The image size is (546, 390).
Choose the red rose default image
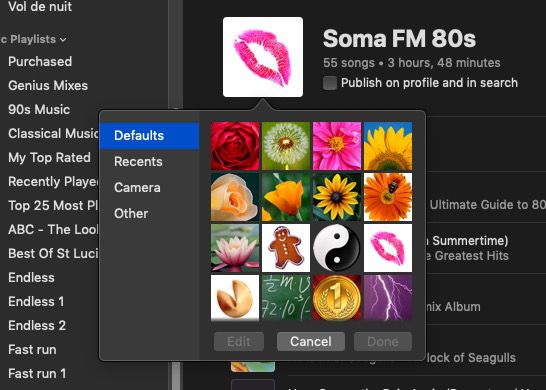coord(235,146)
